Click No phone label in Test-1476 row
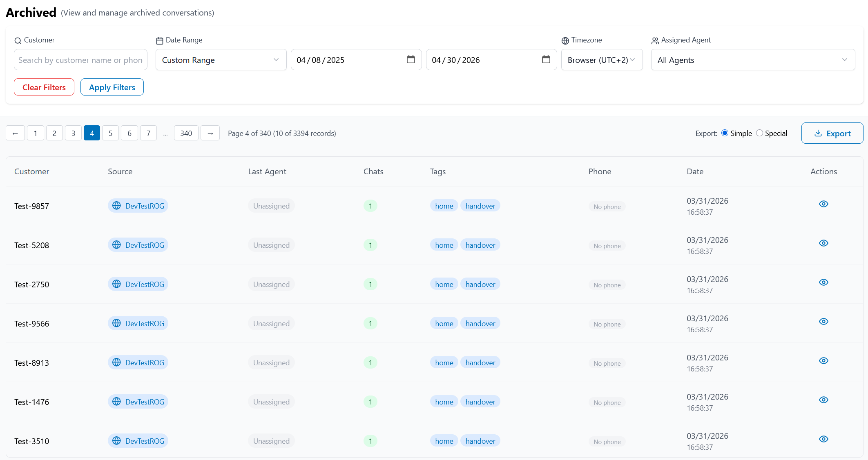This screenshot has width=868, height=460. click(607, 402)
